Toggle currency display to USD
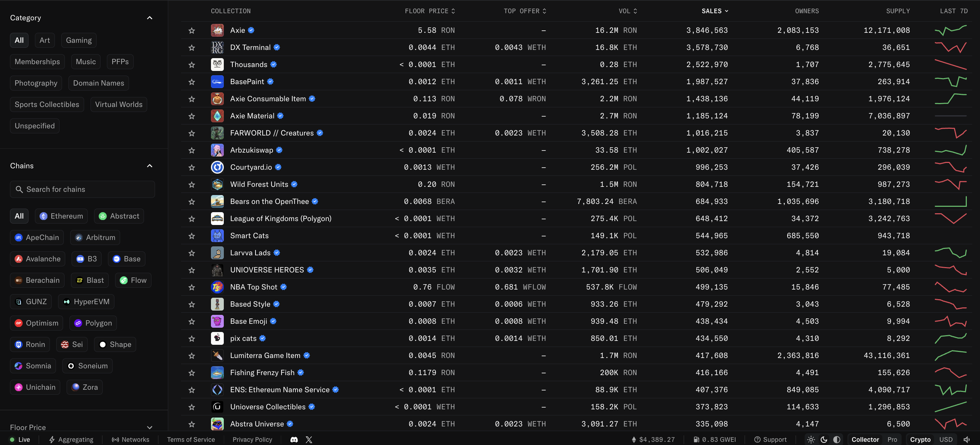 point(946,439)
